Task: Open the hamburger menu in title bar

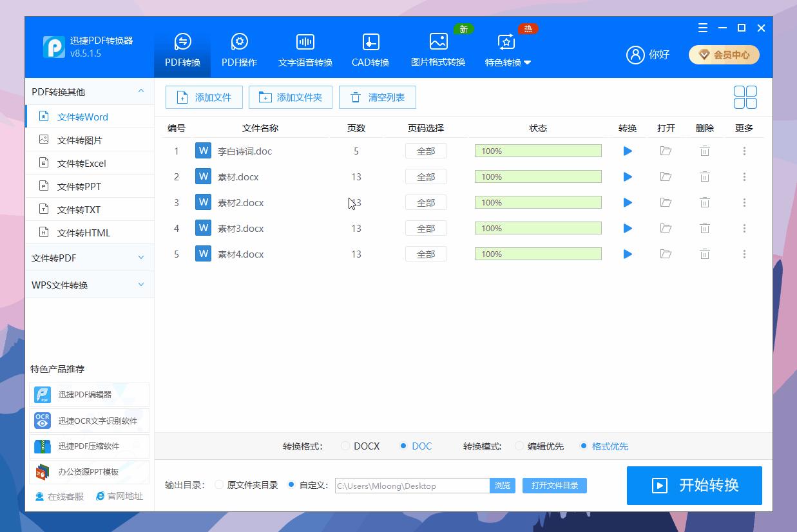Action: click(703, 28)
